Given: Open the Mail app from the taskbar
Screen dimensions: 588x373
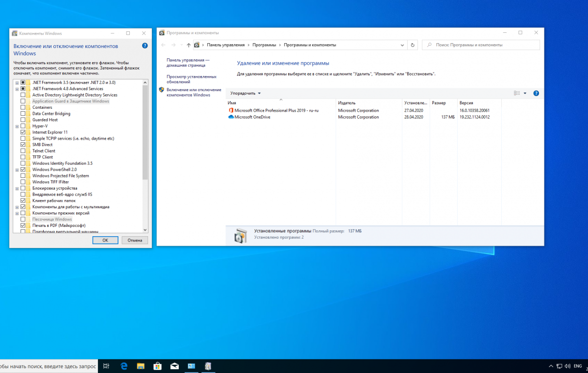Looking at the screenshot, I should tap(174, 366).
